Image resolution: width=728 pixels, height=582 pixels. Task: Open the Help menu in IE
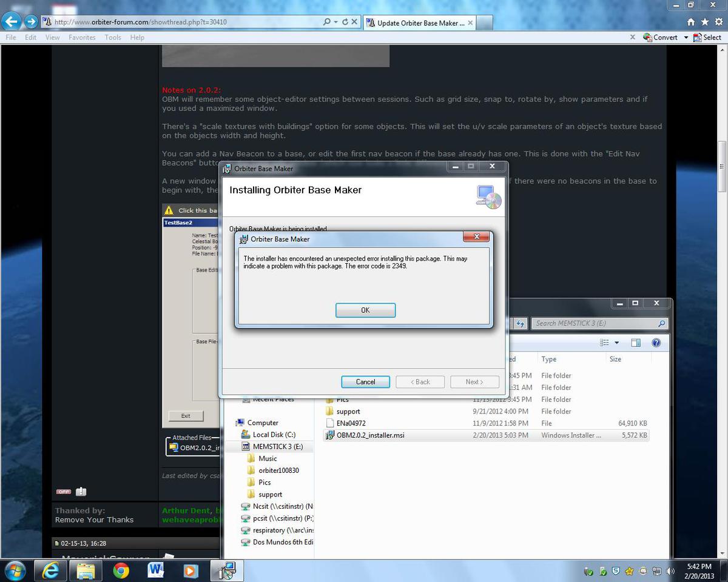coord(137,37)
